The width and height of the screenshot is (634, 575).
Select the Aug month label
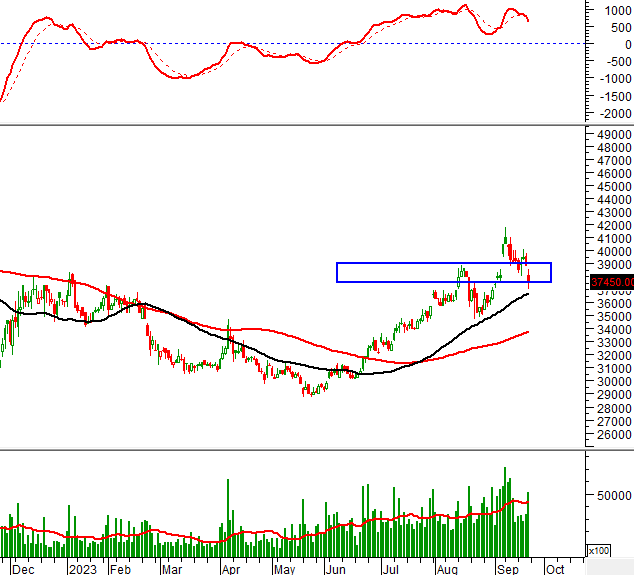(447, 569)
